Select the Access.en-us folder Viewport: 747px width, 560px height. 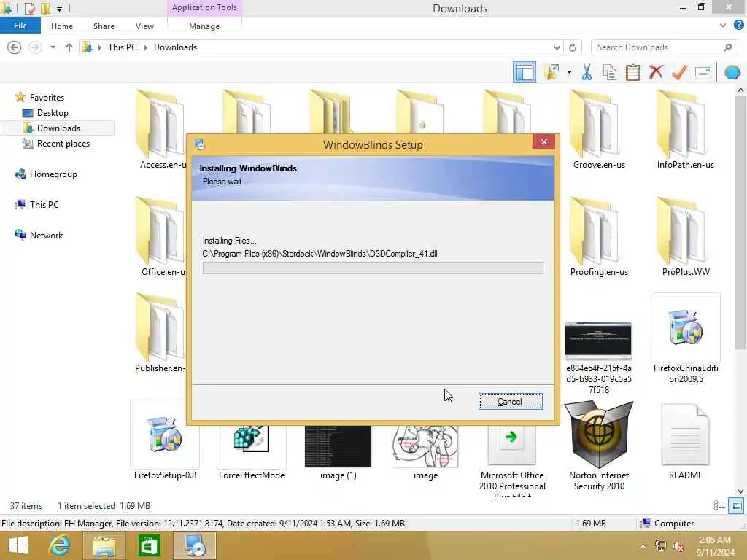pos(161,130)
